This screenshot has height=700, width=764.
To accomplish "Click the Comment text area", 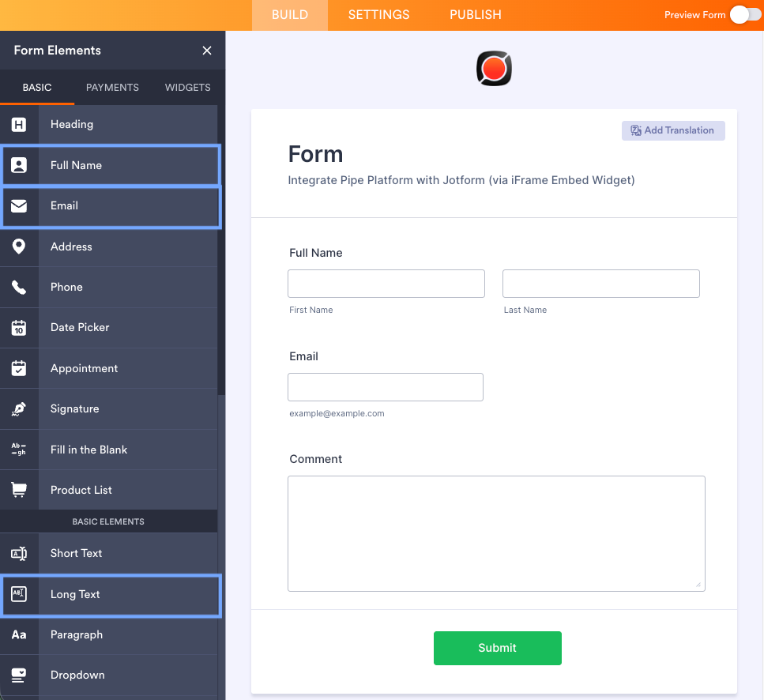I will (x=496, y=533).
